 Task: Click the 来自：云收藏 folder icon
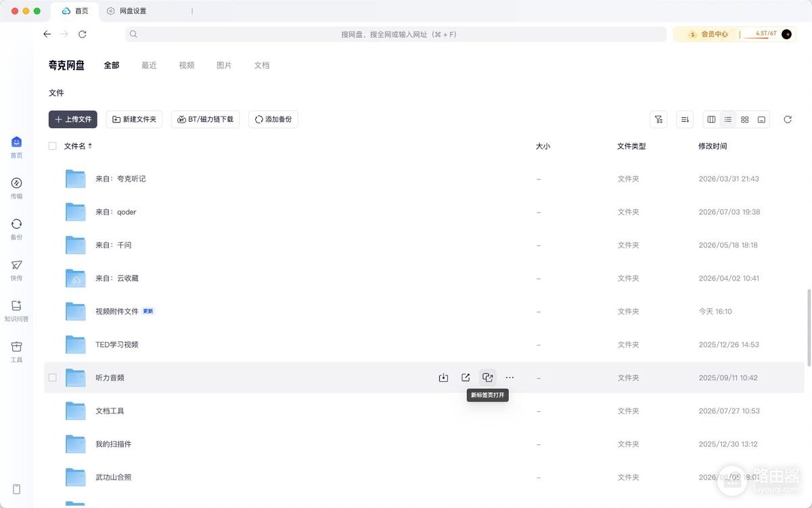75,278
